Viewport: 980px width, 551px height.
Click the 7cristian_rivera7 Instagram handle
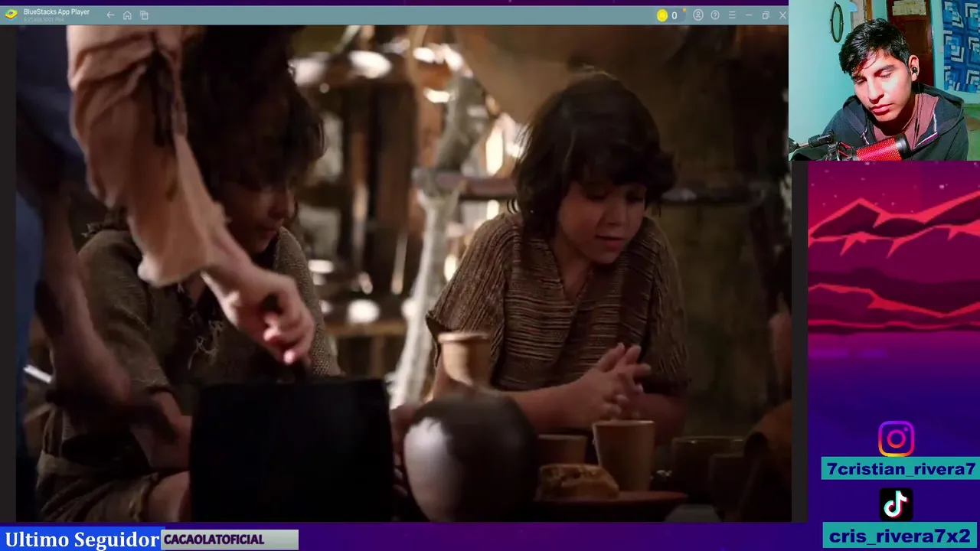tap(901, 469)
